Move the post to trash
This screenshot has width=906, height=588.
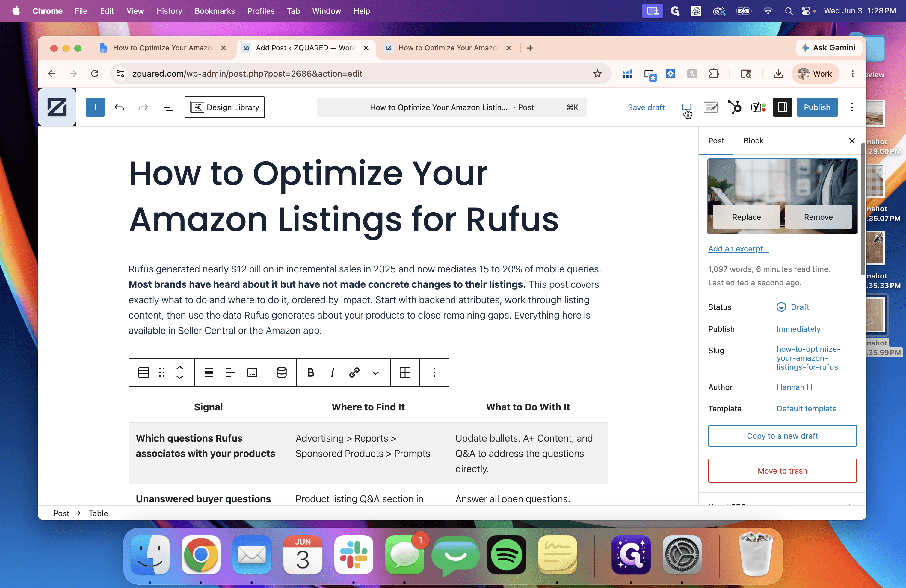(782, 471)
